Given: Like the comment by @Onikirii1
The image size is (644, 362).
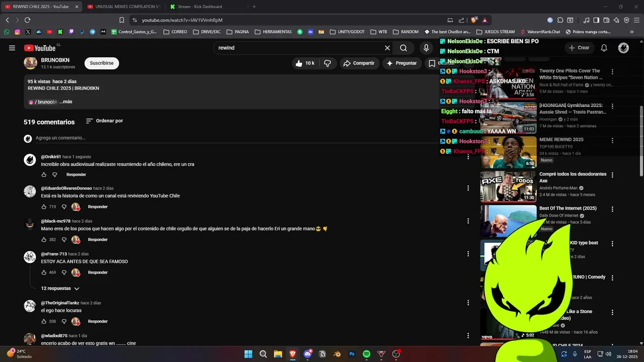Looking at the screenshot, I should tap(44, 174).
